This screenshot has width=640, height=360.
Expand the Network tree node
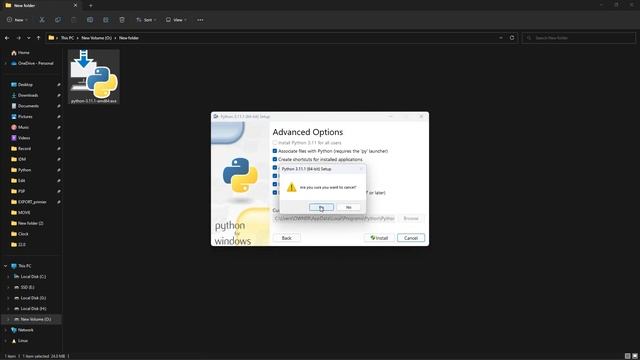pos(6,330)
